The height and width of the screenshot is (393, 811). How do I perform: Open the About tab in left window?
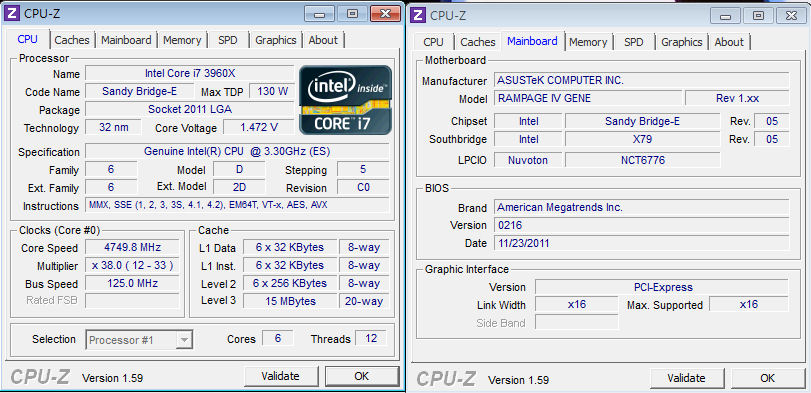[x=323, y=40]
